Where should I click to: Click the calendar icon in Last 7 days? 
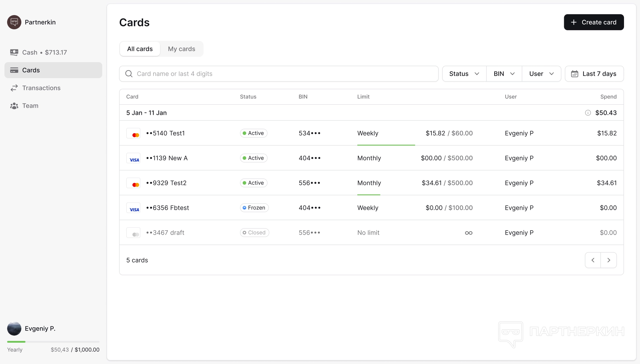pos(575,74)
